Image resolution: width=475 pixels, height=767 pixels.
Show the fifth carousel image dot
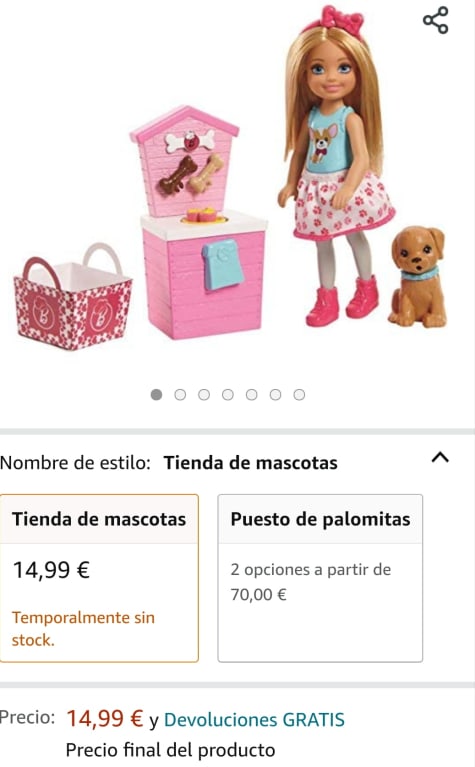(x=251, y=395)
